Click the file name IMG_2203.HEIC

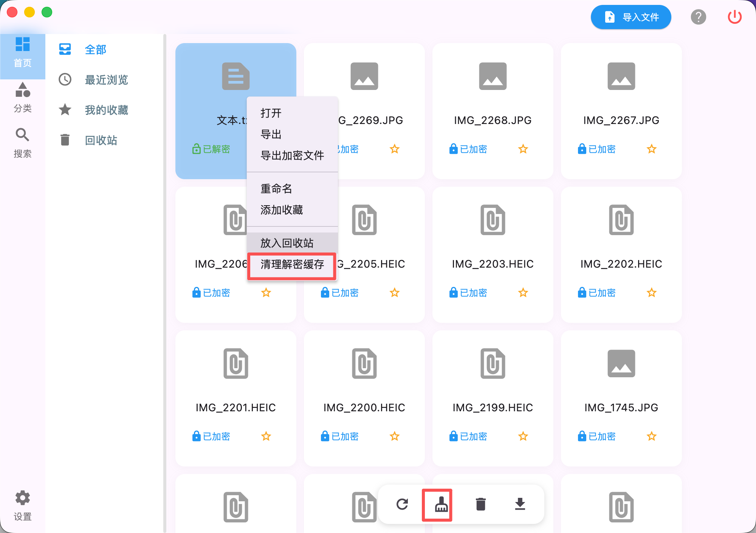point(493,264)
